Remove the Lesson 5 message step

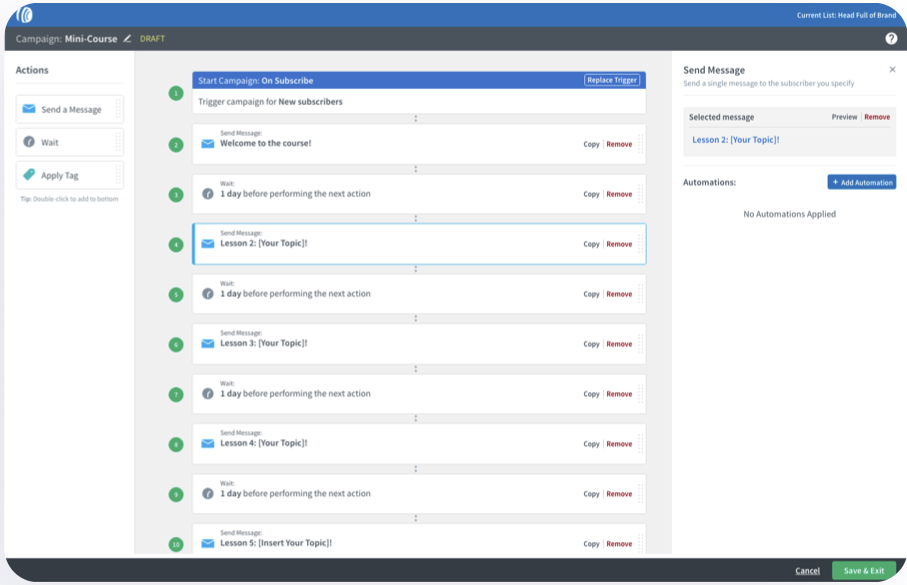[x=619, y=544]
